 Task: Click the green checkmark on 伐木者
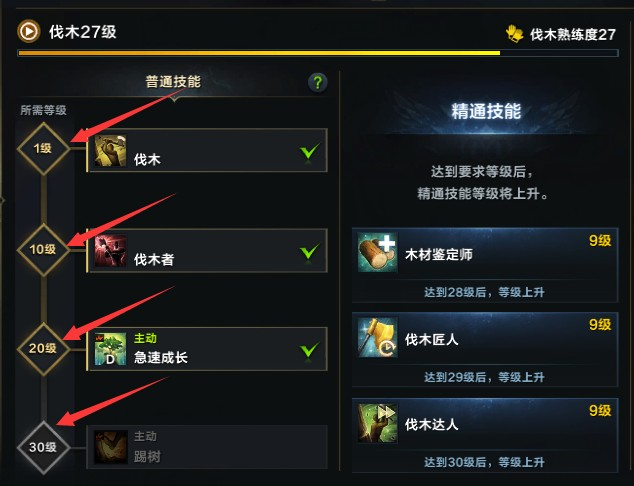pos(310,252)
